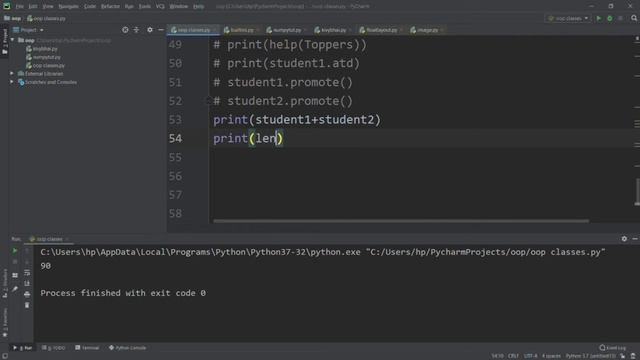
Task: Open the Event Log from status bar
Action: 612,348
